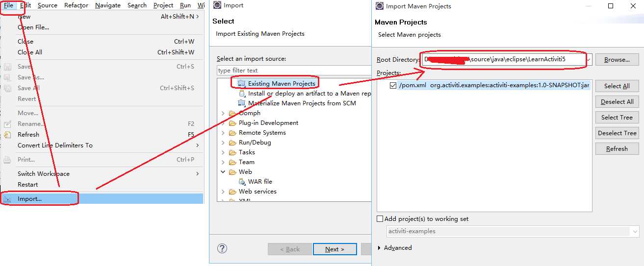Image resolution: width=644 pixels, height=266 pixels.
Task: Expand the Run/Debug node
Action: click(x=223, y=143)
